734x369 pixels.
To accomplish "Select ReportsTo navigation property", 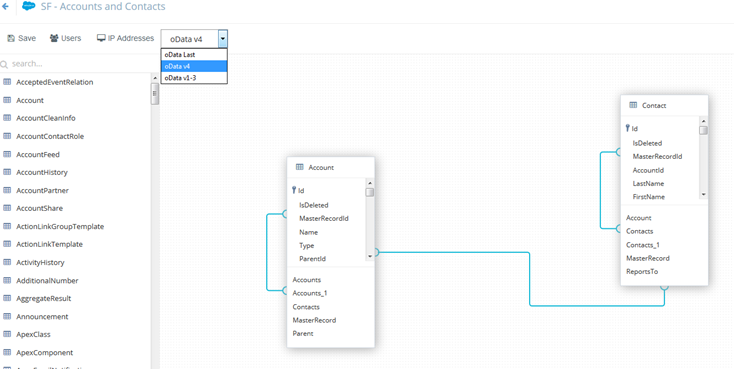I will point(642,271).
